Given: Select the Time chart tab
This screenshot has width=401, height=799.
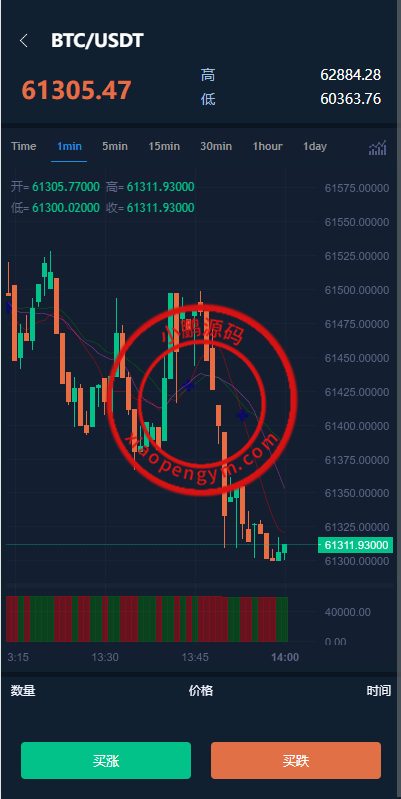Looking at the screenshot, I should [23, 146].
